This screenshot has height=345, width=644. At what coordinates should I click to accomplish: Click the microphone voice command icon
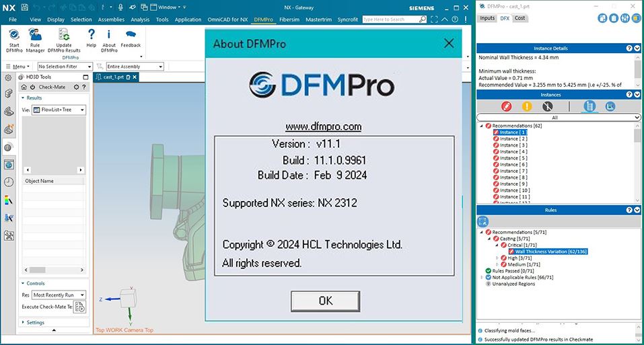[x=120, y=7]
